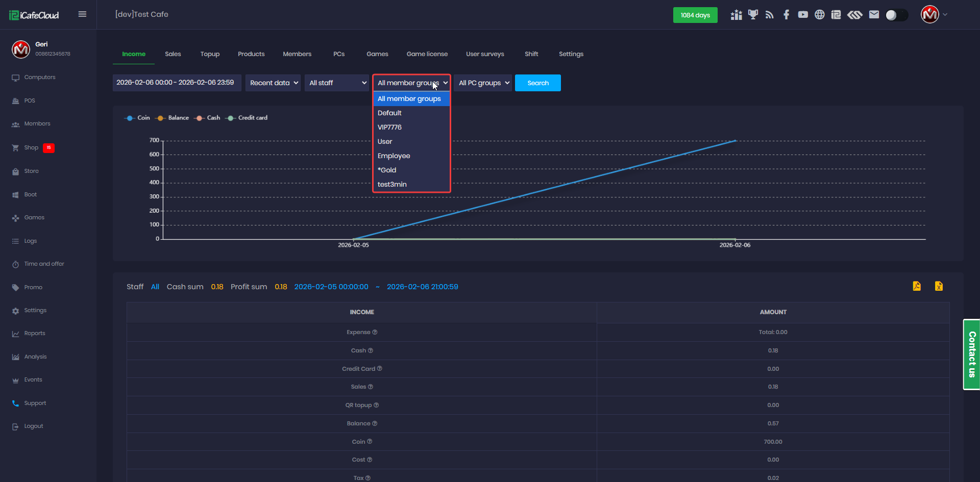Viewport: 980px width, 482px height.
Task: Export report as PDF icon
Action: tap(917, 286)
